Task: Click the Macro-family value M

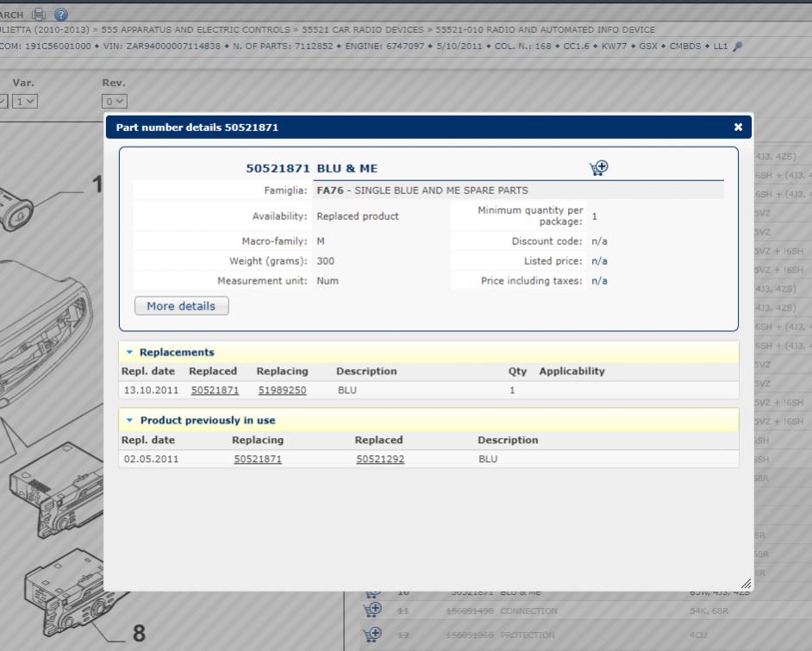Action: click(x=321, y=241)
